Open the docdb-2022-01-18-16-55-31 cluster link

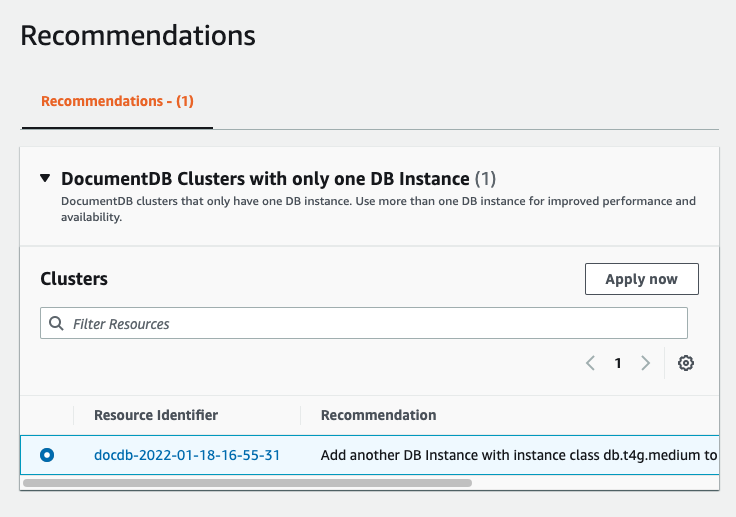187,455
